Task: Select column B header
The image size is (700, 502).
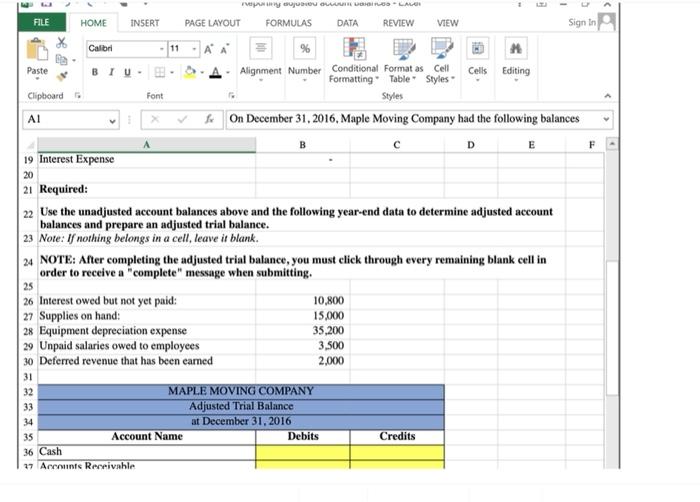Action: [x=303, y=145]
